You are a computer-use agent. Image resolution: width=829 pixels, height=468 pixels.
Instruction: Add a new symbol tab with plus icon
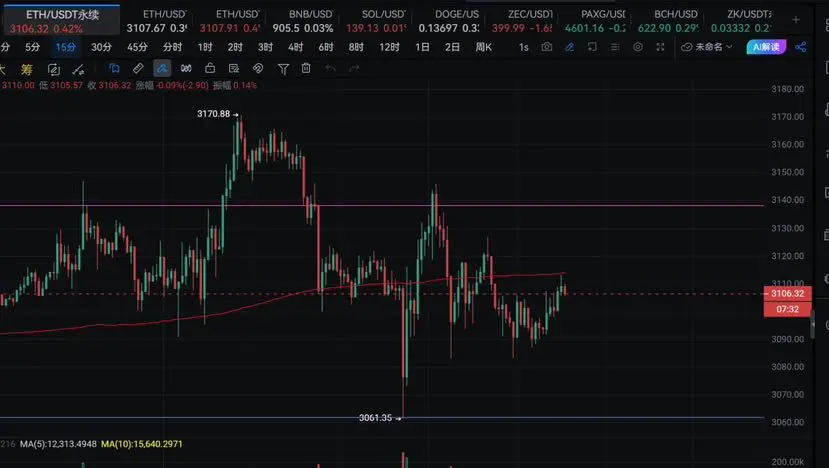click(796, 20)
